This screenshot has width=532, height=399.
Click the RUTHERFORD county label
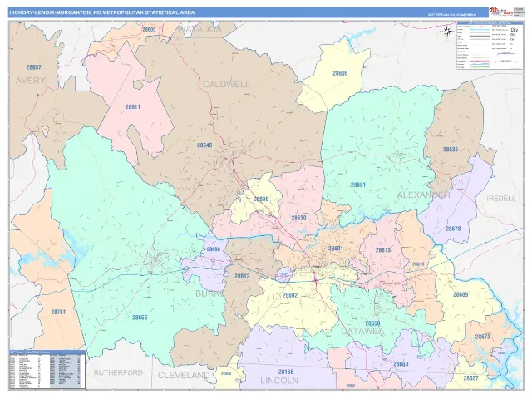(118, 373)
